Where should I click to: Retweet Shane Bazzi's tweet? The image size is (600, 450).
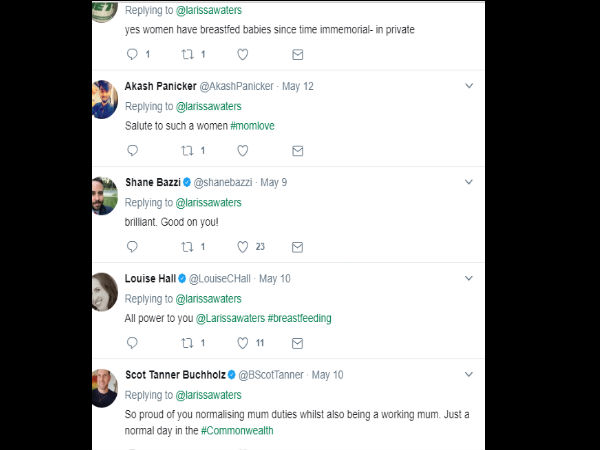186,246
